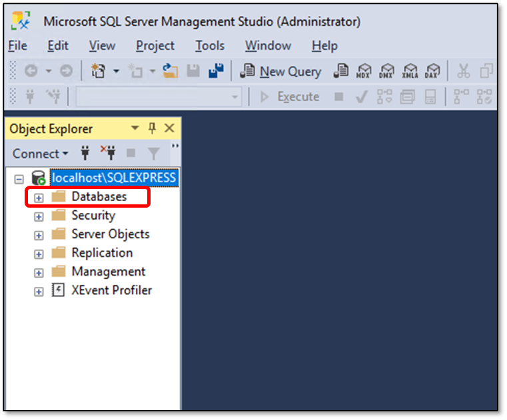507x420 pixels.
Task: Select the localhost\SQLEXPRESS server node
Action: click(x=114, y=178)
